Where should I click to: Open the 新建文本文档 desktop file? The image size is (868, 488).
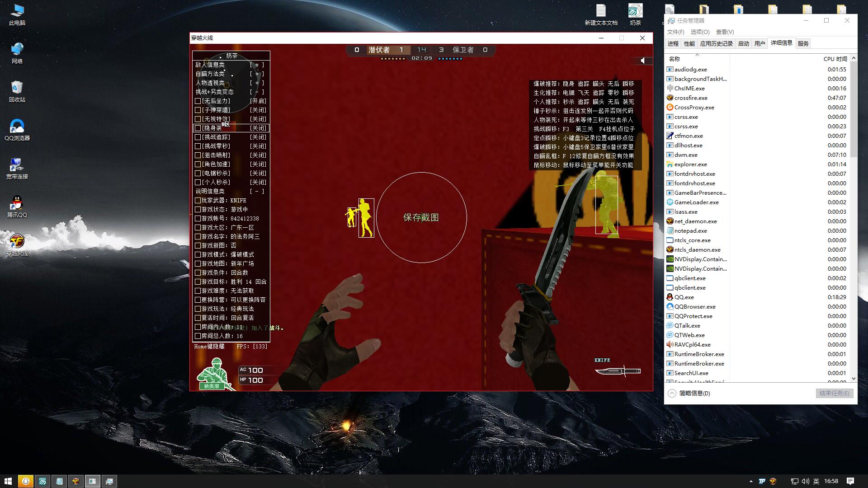601,14
